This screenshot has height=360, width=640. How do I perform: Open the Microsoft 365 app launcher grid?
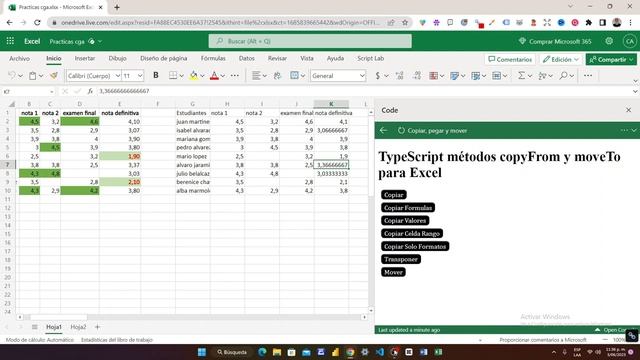coord(10,41)
